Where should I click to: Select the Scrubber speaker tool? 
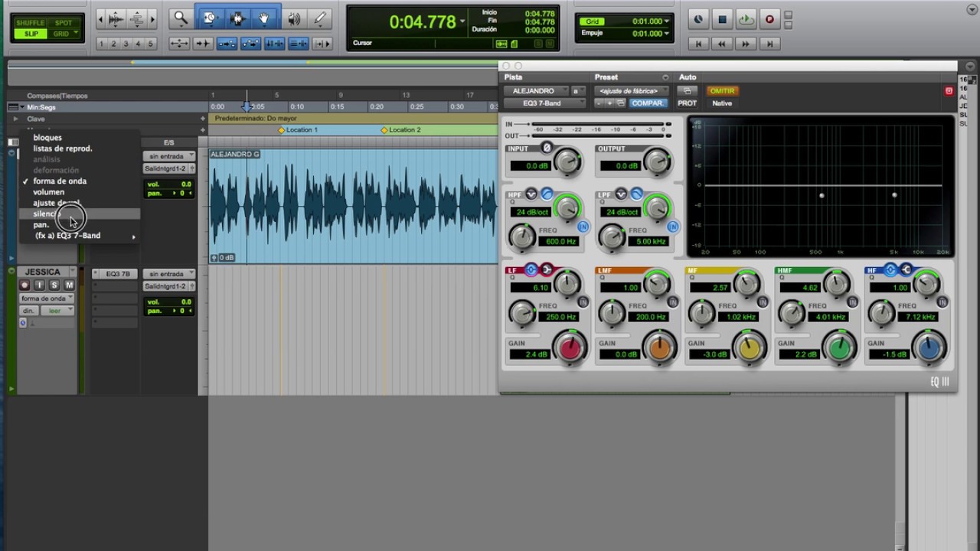click(x=294, y=18)
